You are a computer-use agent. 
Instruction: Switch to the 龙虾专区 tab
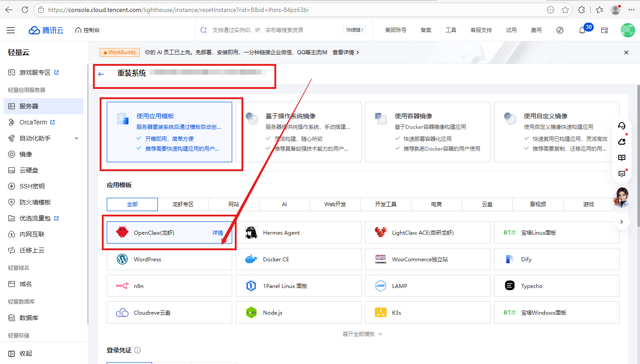pyautogui.click(x=183, y=204)
